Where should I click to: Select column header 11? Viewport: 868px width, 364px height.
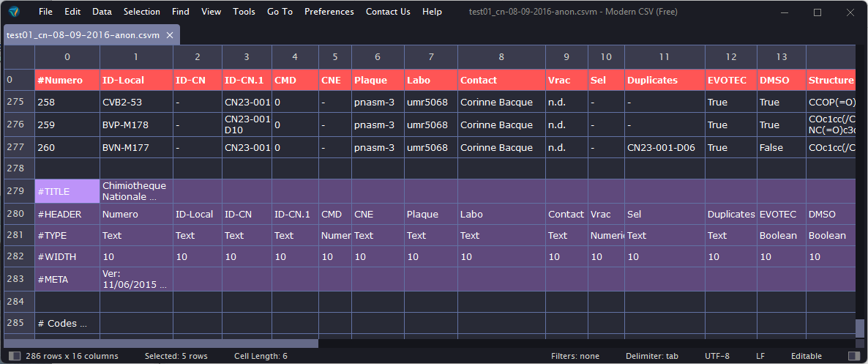(x=665, y=56)
